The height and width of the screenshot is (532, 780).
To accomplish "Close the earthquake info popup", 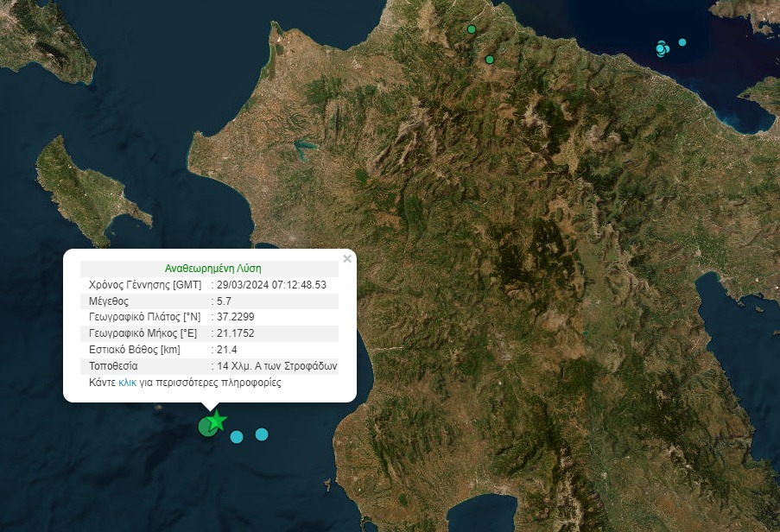I will point(347,258).
